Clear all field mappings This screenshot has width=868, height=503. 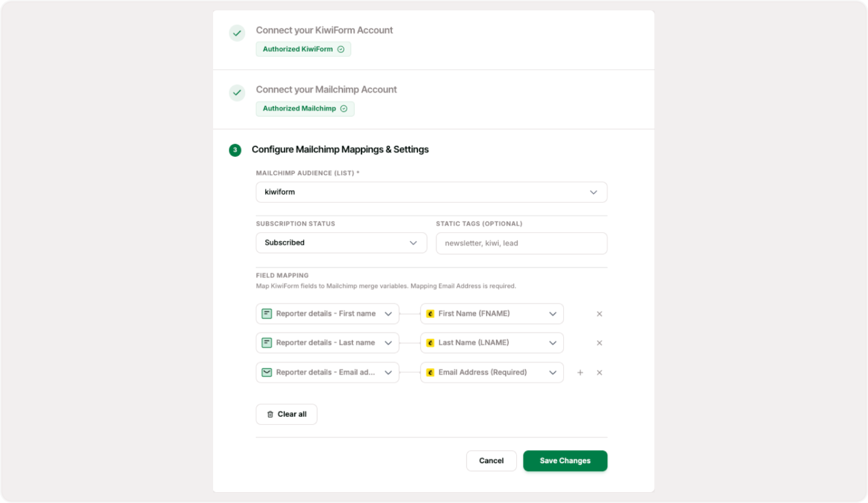point(286,414)
